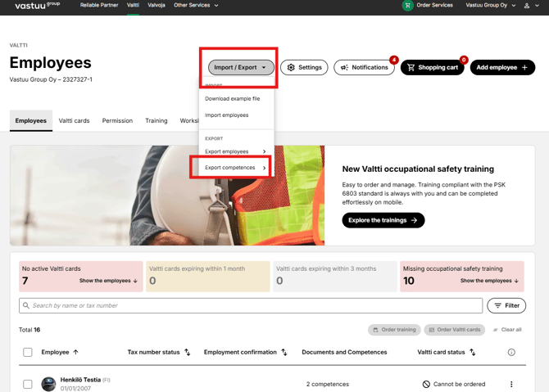This screenshot has height=392, width=549.
Task: Click the Cannot be ordered status icon
Action: point(426,384)
